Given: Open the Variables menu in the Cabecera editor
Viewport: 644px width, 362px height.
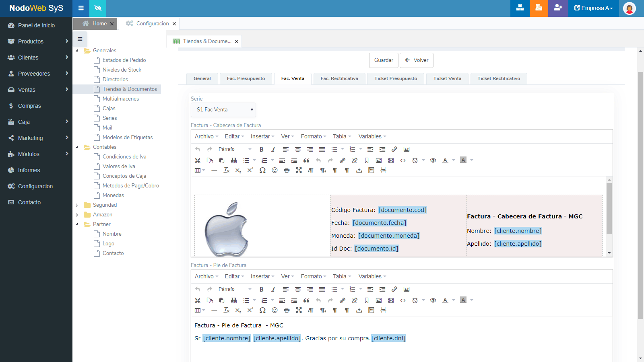Looking at the screenshot, I should (x=372, y=136).
